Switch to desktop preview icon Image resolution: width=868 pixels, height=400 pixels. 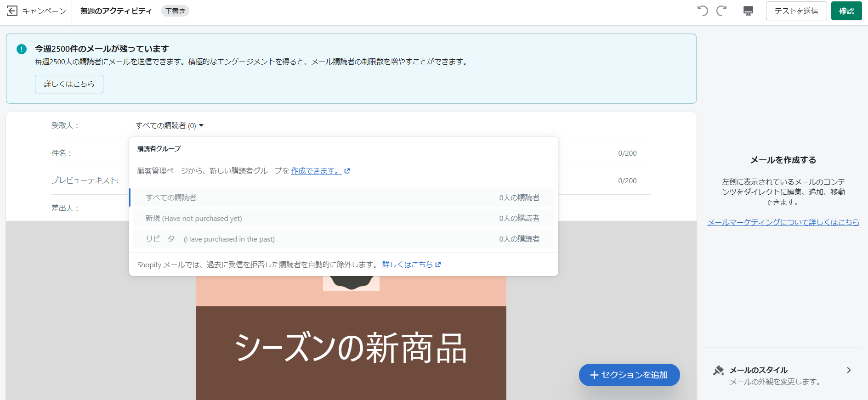[748, 11]
